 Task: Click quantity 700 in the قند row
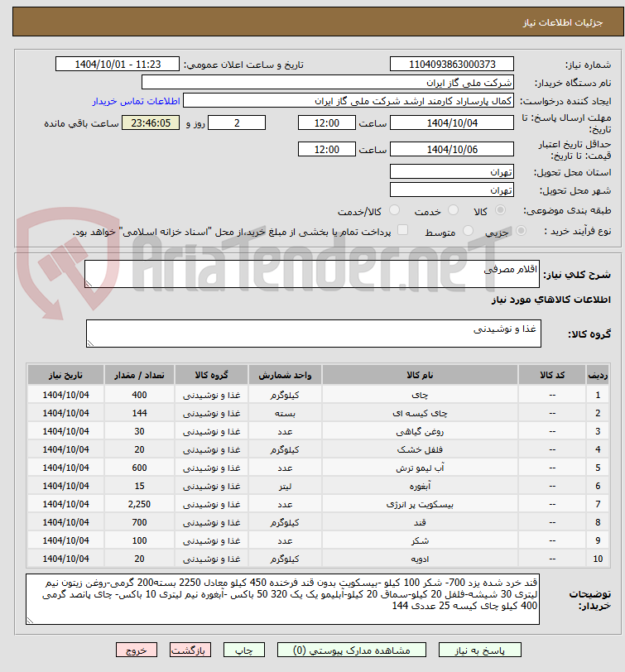(139, 522)
